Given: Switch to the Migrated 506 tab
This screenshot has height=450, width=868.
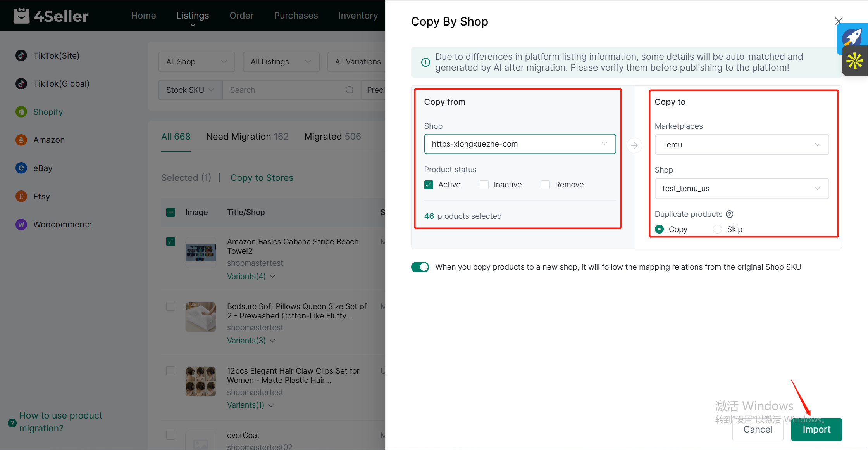Looking at the screenshot, I should (x=332, y=137).
